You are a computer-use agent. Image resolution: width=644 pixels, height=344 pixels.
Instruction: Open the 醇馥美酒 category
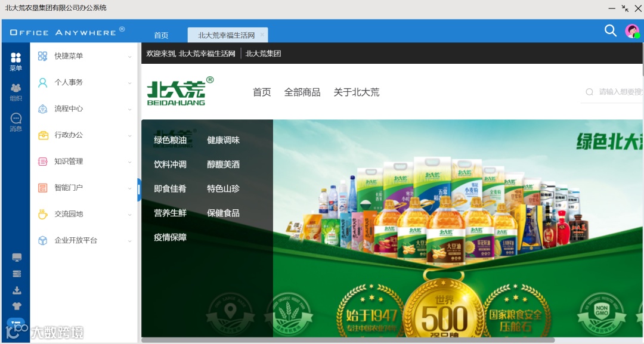tap(224, 164)
